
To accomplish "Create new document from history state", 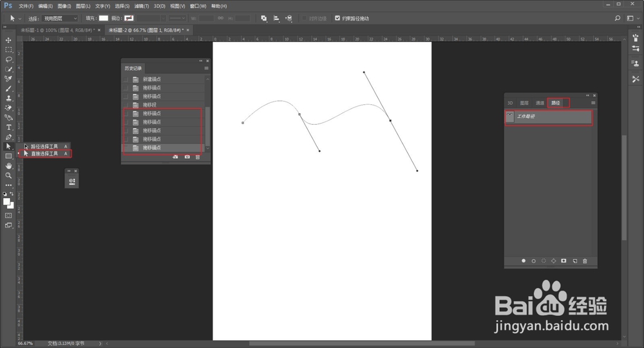I will point(175,157).
